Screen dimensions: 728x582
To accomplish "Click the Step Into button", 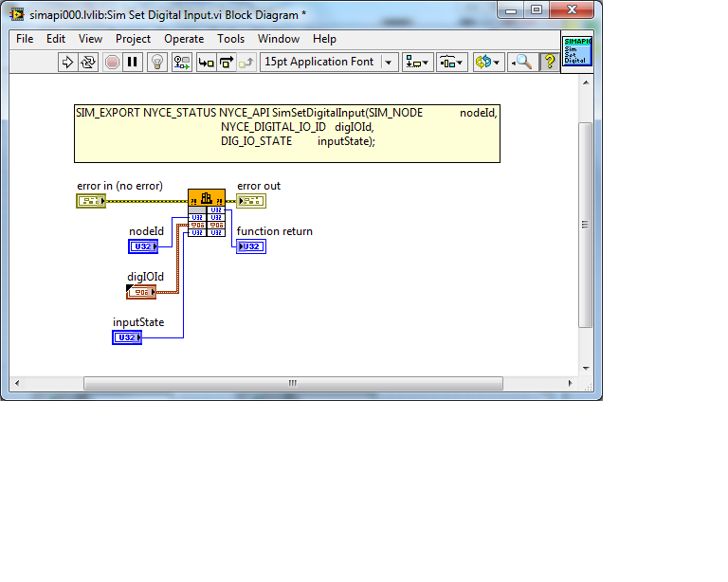I will (206, 63).
